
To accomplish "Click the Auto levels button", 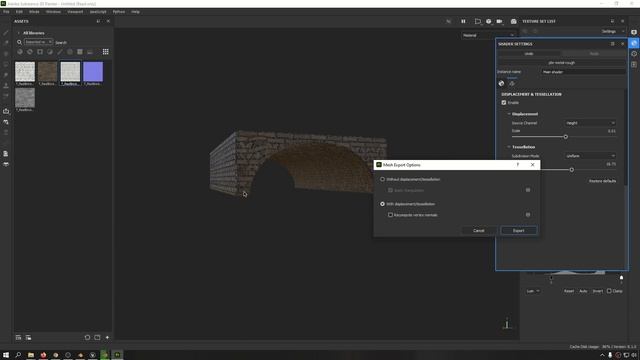I will pos(583,291).
